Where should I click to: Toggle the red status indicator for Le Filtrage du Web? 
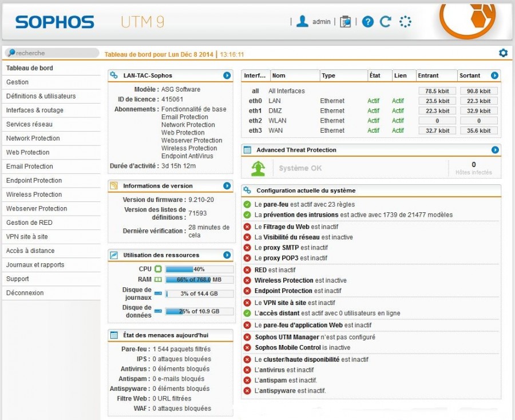[246, 227]
